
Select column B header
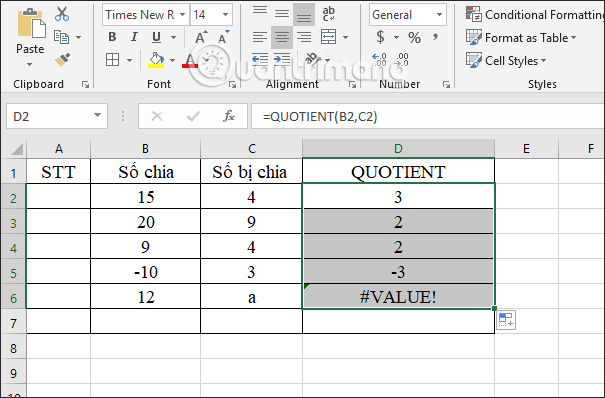click(x=145, y=148)
